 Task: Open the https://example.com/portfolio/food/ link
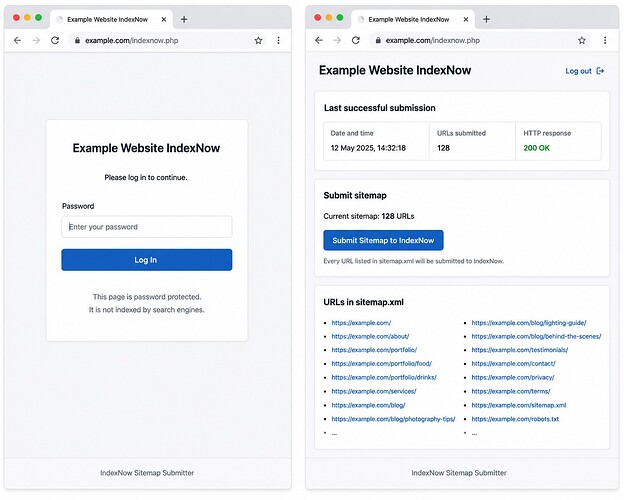click(x=381, y=363)
